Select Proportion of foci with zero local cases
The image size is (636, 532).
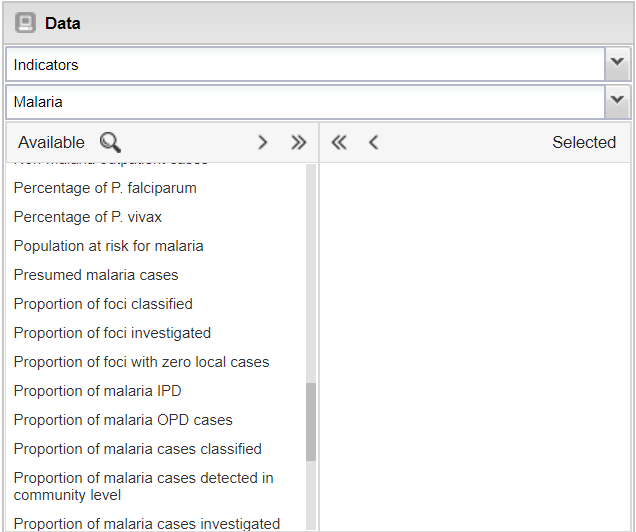click(141, 362)
